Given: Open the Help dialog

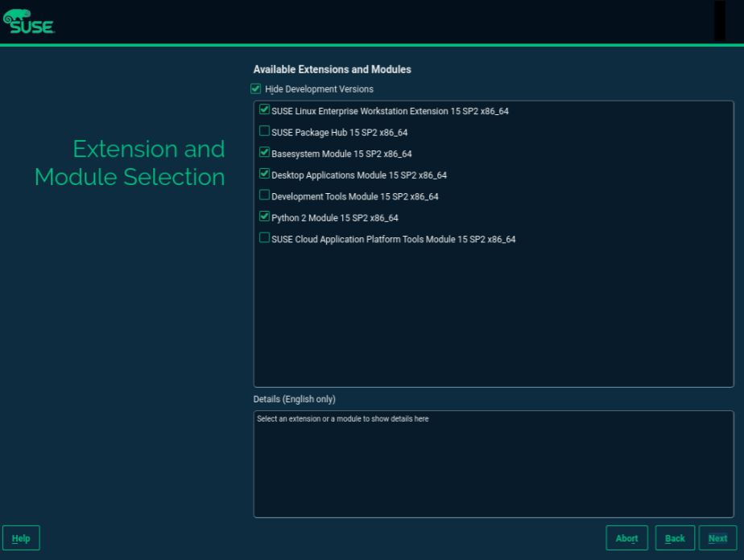Looking at the screenshot, I should [x=21, y=538].
